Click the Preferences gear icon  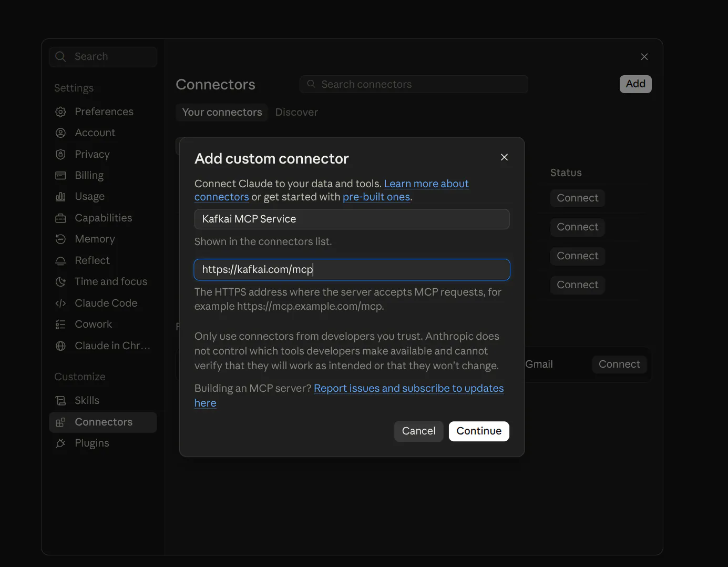coord(60,112)
